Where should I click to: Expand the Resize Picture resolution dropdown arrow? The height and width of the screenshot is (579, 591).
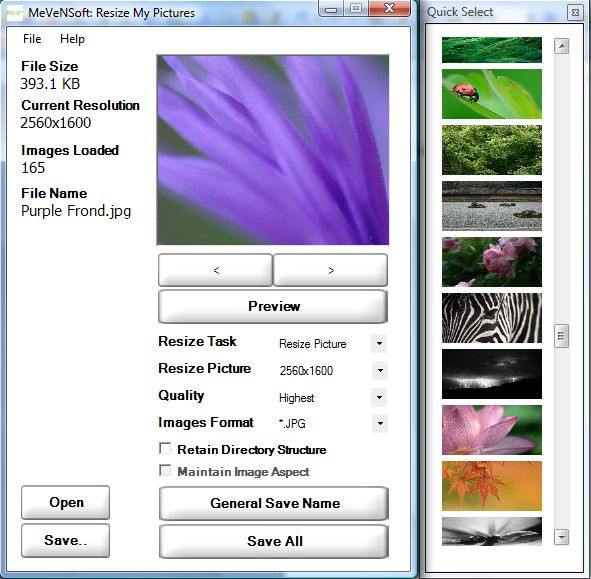tap(380, 370)
